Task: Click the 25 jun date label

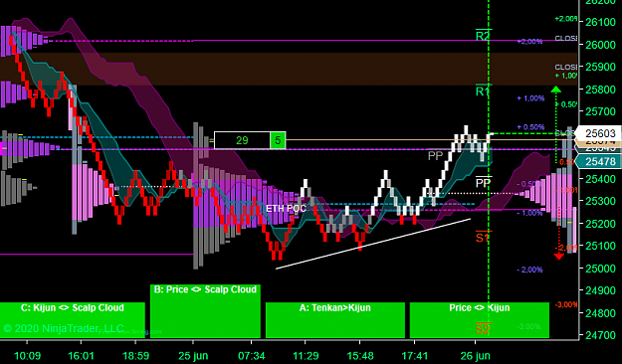Action: tap(193, 356)
